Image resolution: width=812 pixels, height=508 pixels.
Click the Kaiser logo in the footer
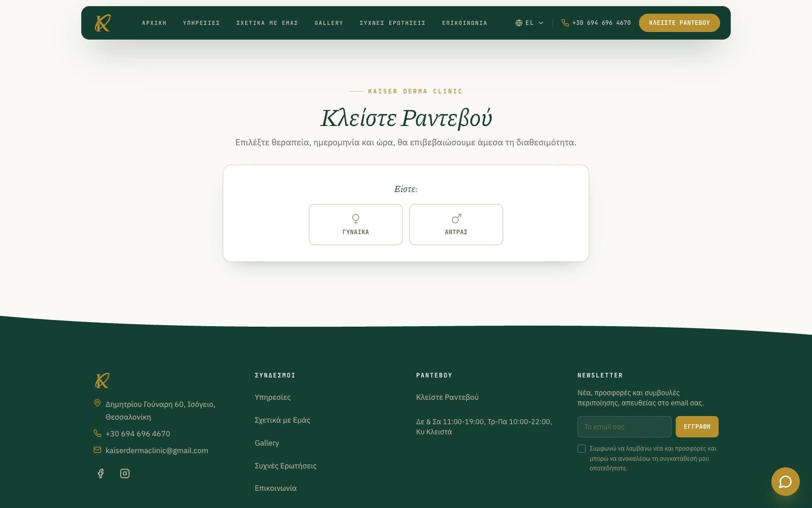103,380
